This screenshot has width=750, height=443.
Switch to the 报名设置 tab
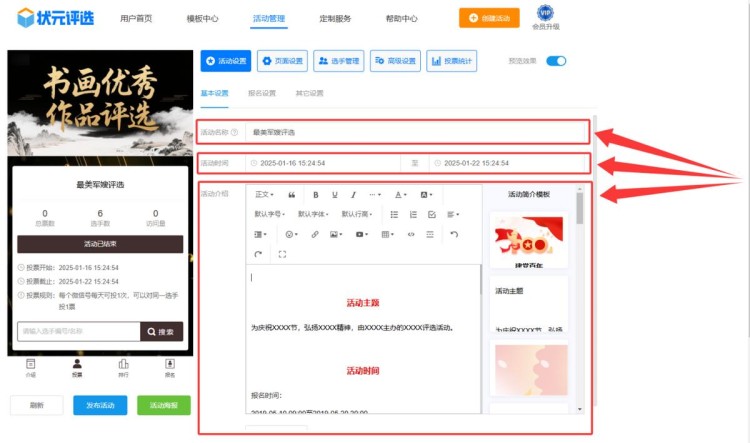tap(261, 93)
